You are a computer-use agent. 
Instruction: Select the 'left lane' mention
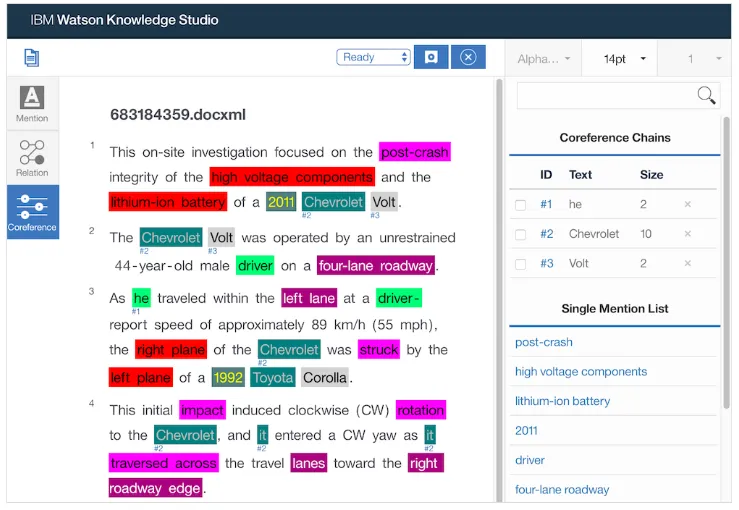pos(309,298)
